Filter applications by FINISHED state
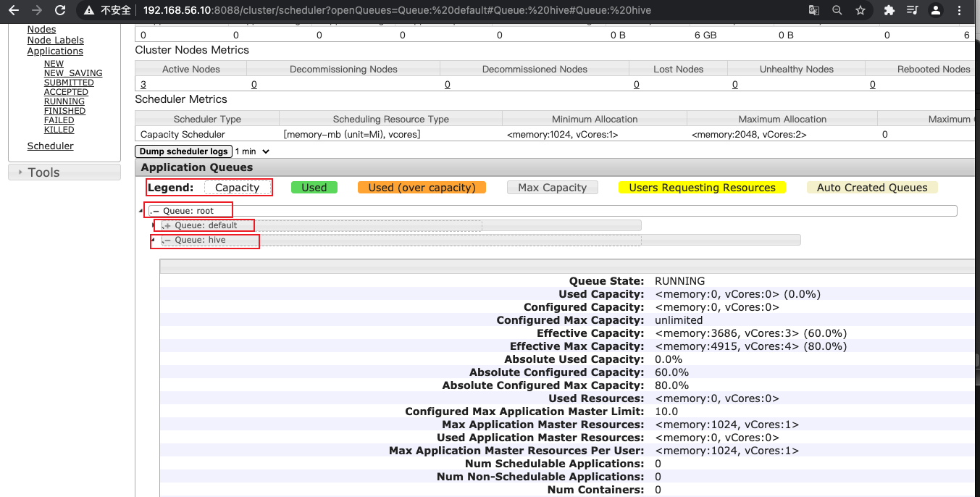The image size is (980, 497). 64,111
